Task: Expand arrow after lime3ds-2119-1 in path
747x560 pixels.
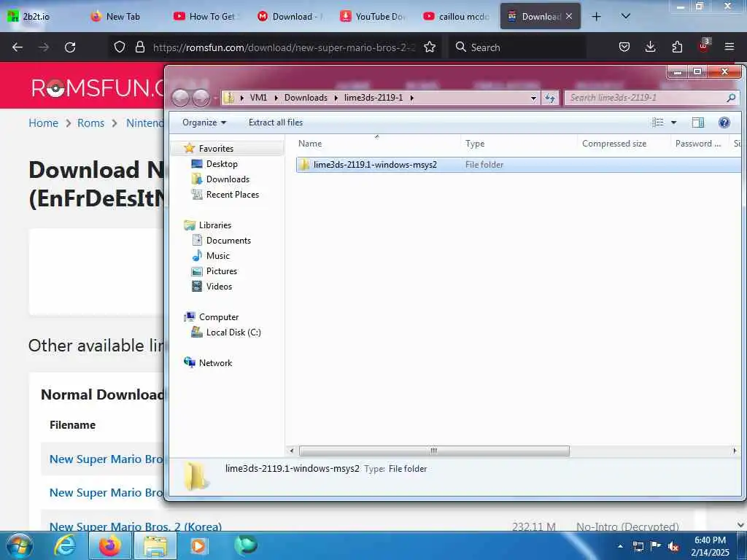Action: pyautogui.click(x=411, y=98)
